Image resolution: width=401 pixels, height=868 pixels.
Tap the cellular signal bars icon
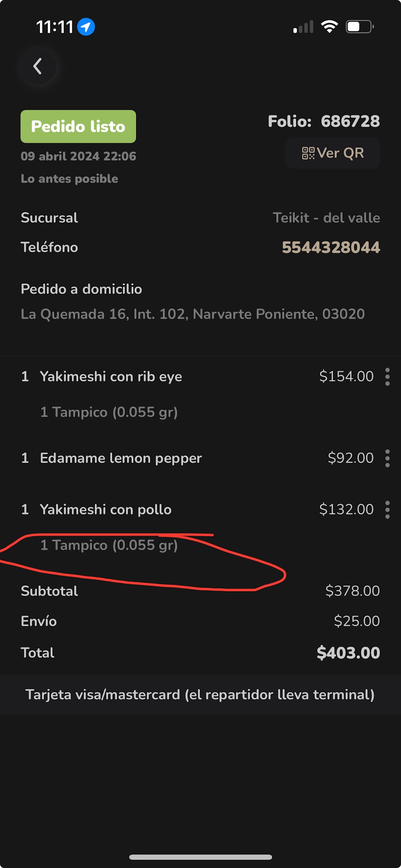pos(303,27)
